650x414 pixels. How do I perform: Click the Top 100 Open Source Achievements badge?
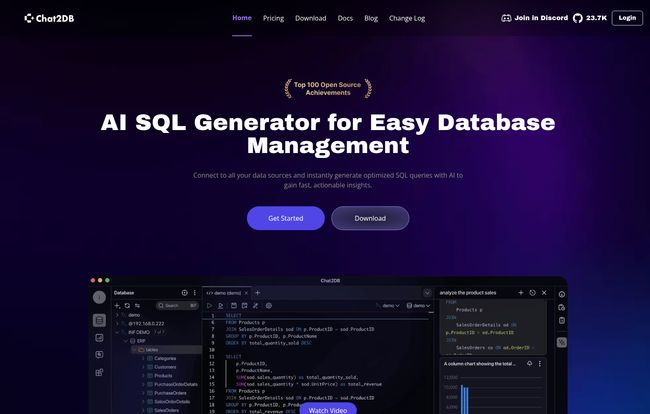click(328, 88)
